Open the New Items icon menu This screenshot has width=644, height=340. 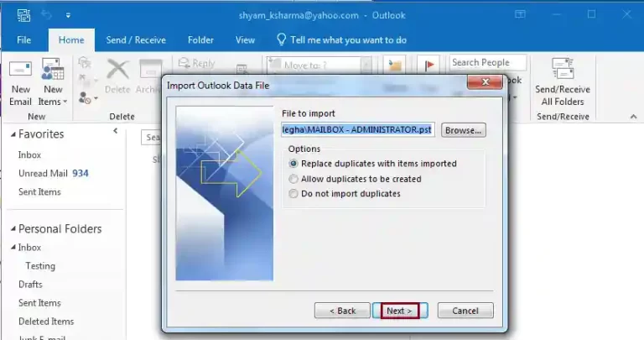click(x=53, y=69)
